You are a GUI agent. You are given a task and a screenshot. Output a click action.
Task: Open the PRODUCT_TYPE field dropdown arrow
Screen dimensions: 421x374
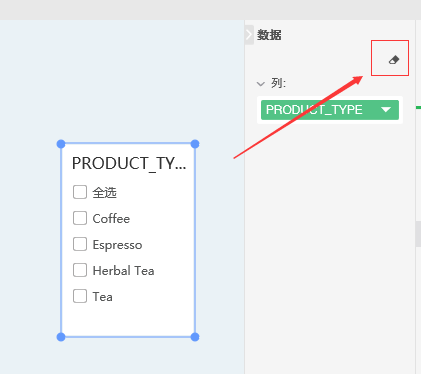(x=386, y=110)
